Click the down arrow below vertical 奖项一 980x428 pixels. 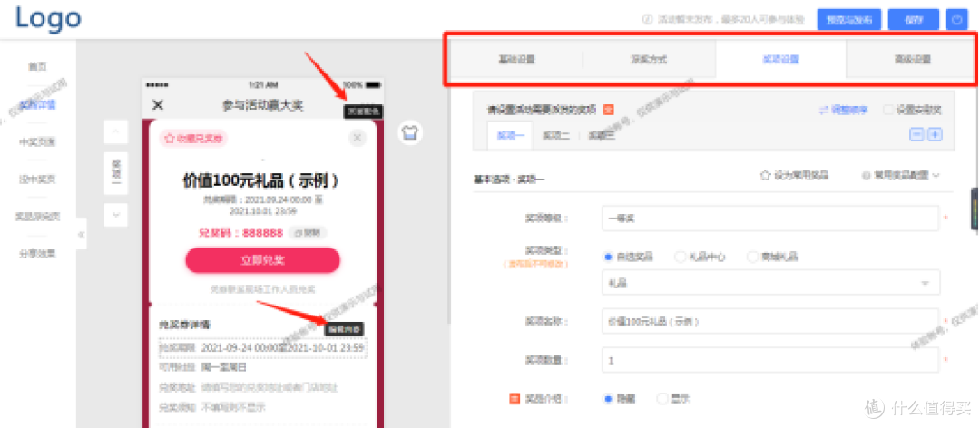tap(116, 214)
